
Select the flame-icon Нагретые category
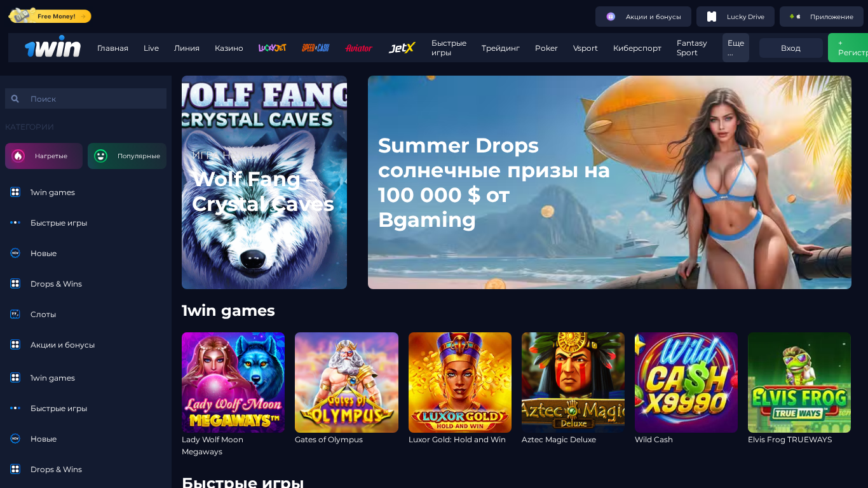[x=44, y=156]
